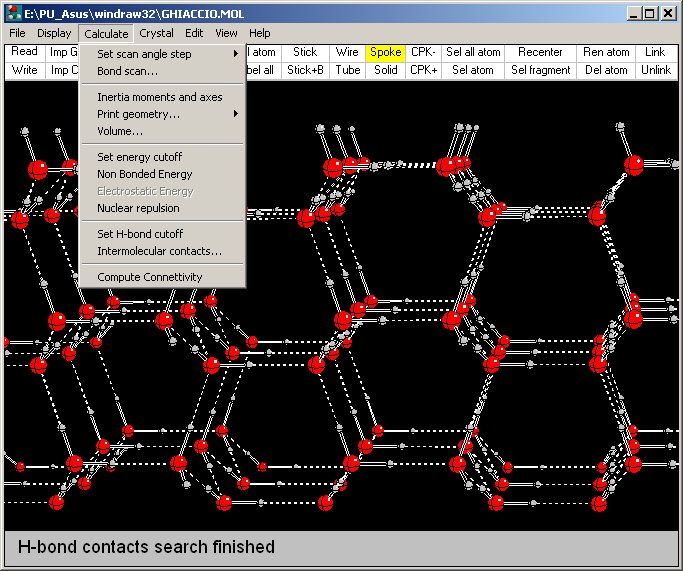Switch to Stick display mode

(x=305, y=52)
